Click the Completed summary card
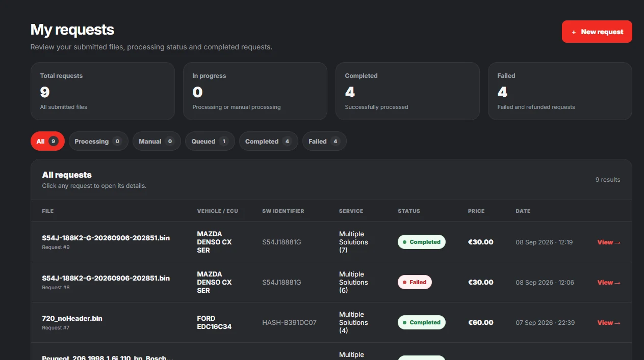The height and width of the screenshot is (360, 644). tap(407, 91)
